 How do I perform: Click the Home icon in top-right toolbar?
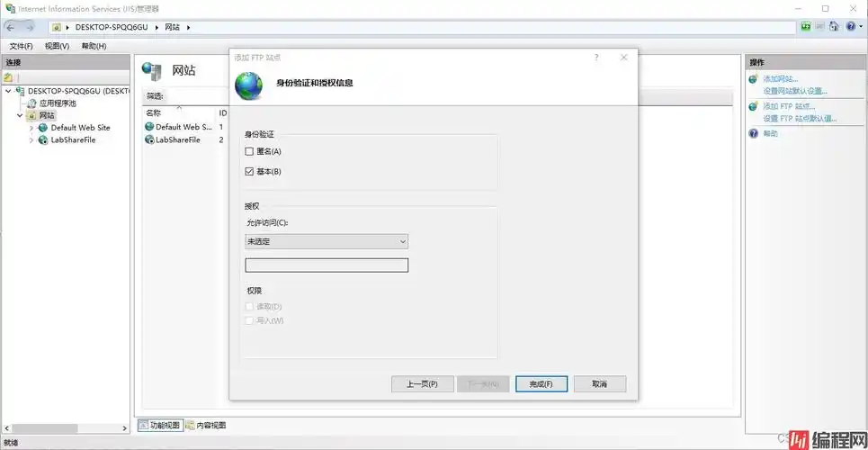point(835,27)
